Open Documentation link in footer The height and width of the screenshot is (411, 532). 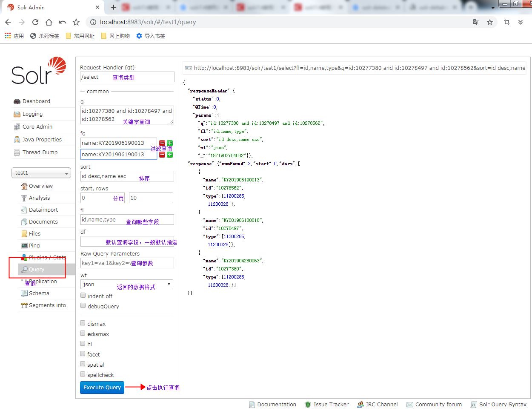pyautogui.click(x=273, y=405)
